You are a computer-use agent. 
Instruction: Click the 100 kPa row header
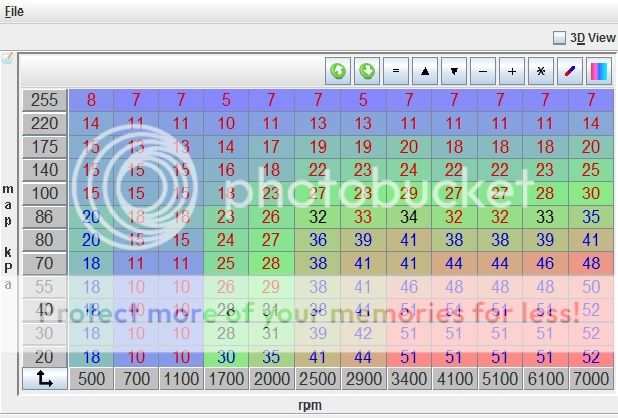coord(45,193)
